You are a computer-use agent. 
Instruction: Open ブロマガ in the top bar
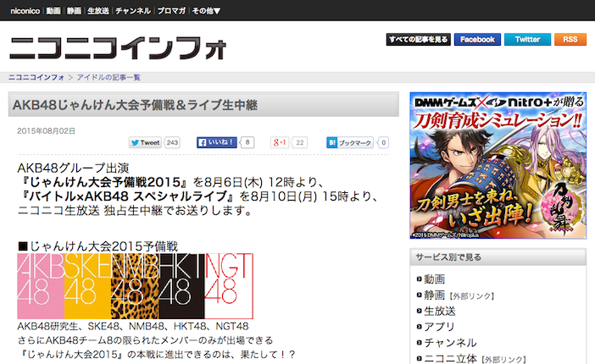click(x=171, y=11)
